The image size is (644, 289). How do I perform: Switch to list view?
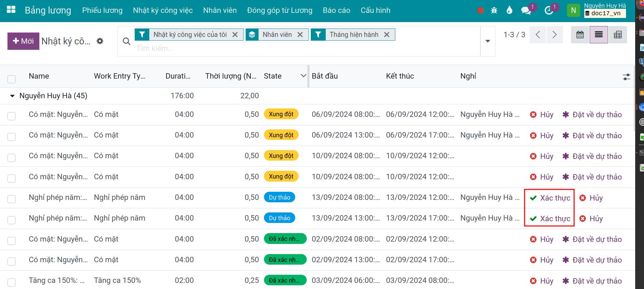[599, 35]
